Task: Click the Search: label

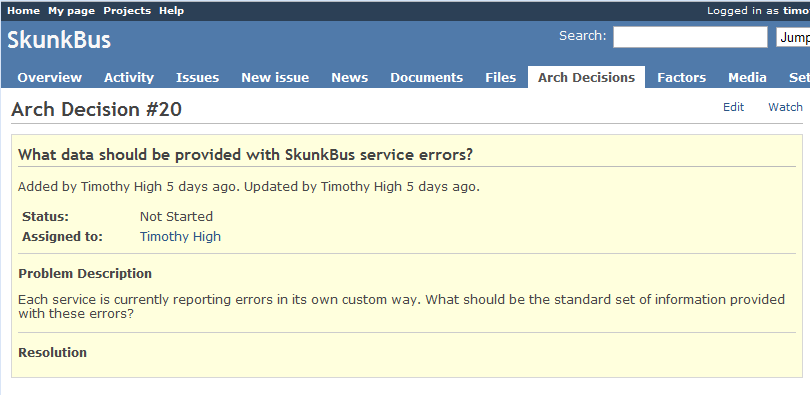Action: pyautogui.click(x=583, y=36)
